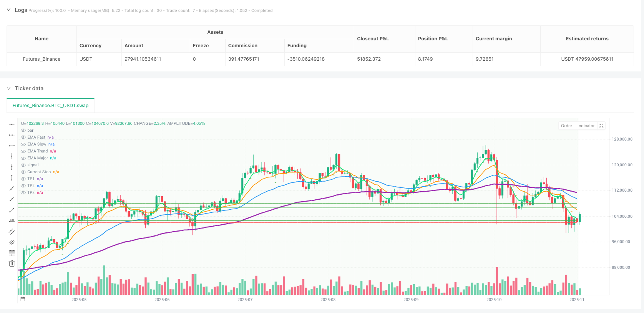The height and width of the screenshot is (313, 644).
Task: Select the parallel channel lines tool
Action: point(12,231)
